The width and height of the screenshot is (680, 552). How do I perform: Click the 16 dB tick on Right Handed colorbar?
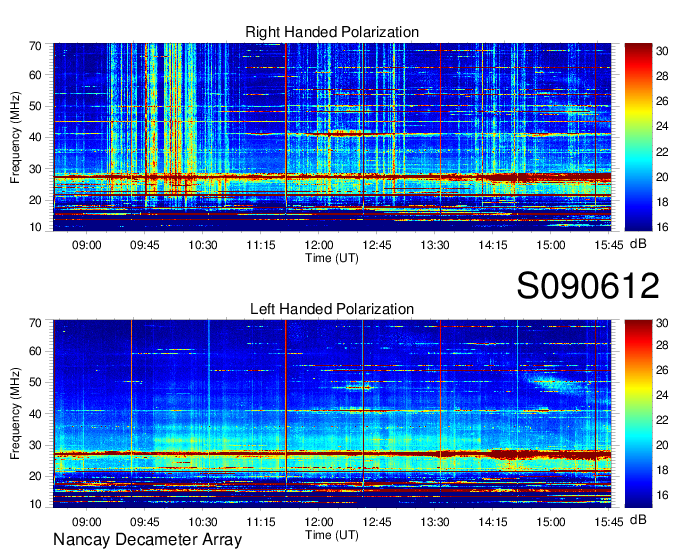coord(662,227)
